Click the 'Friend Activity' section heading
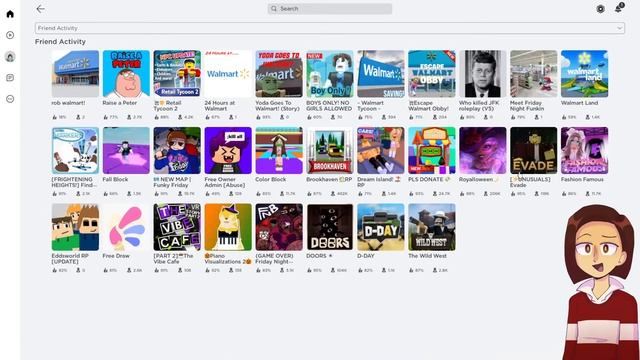The height and width of the screenshot is (360, 640). click(x=60, y=42)
